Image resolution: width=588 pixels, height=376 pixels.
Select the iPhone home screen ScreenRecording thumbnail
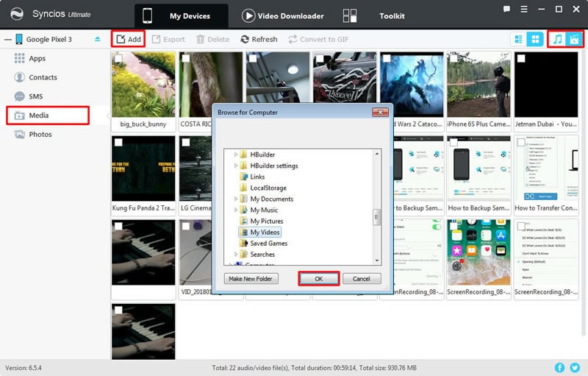pyautogui.click(x=479, y=252)
